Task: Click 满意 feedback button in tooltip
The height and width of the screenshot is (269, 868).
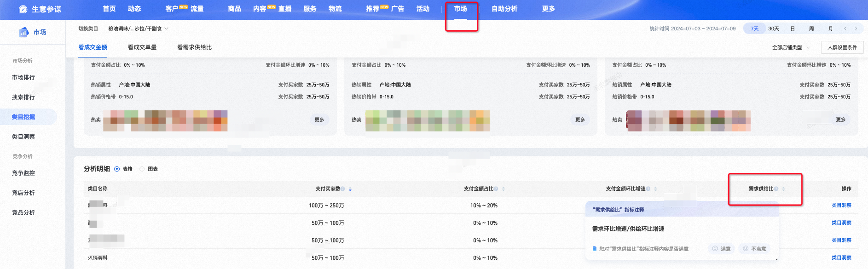Action: [721, 249]
